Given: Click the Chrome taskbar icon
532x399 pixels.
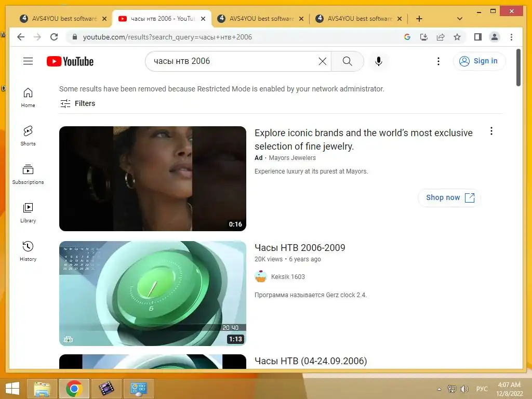Looking at the screenshot, I should click(74, 389).
